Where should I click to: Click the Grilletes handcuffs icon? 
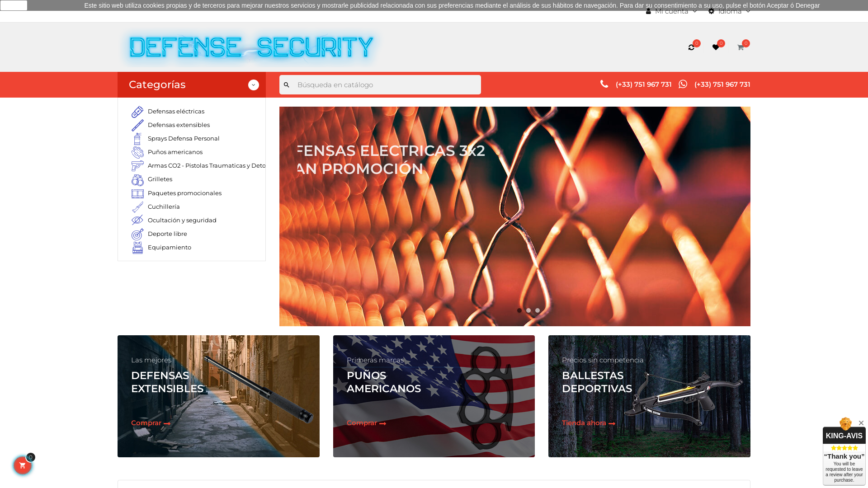tap(137, 180)
